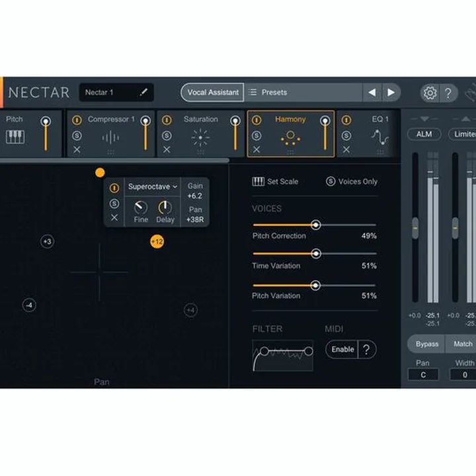Solo the Harmony module
Image resolution: width=476 pixels, height=476 pixels.
(257, 136)
